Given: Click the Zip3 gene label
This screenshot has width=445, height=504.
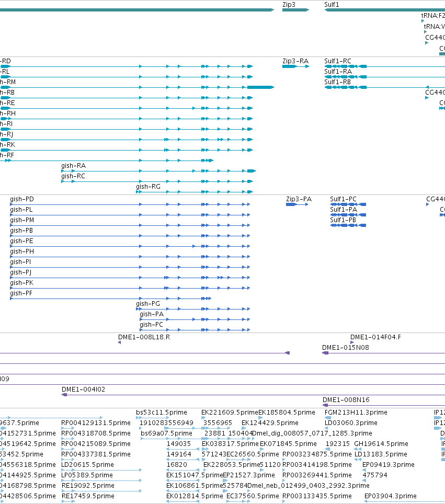Looking at the screenshot, I should point(289,5).
